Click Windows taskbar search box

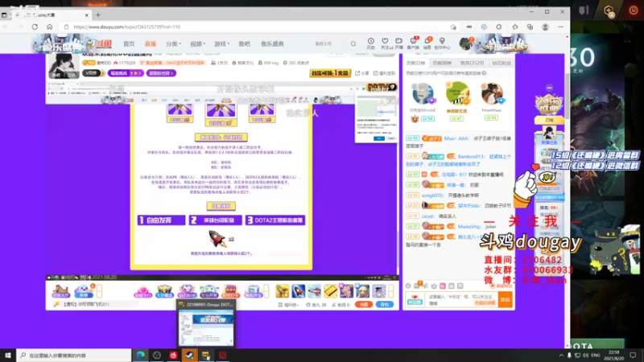74,355
